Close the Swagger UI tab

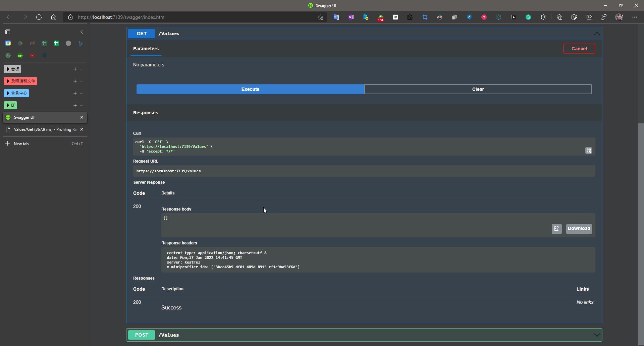pyautogui.click(x=82, y=117)
